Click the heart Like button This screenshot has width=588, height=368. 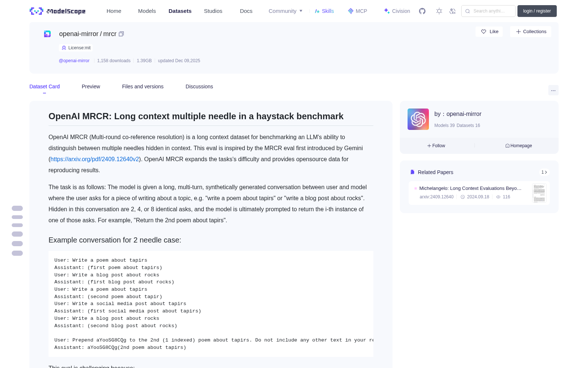point(489,32)
